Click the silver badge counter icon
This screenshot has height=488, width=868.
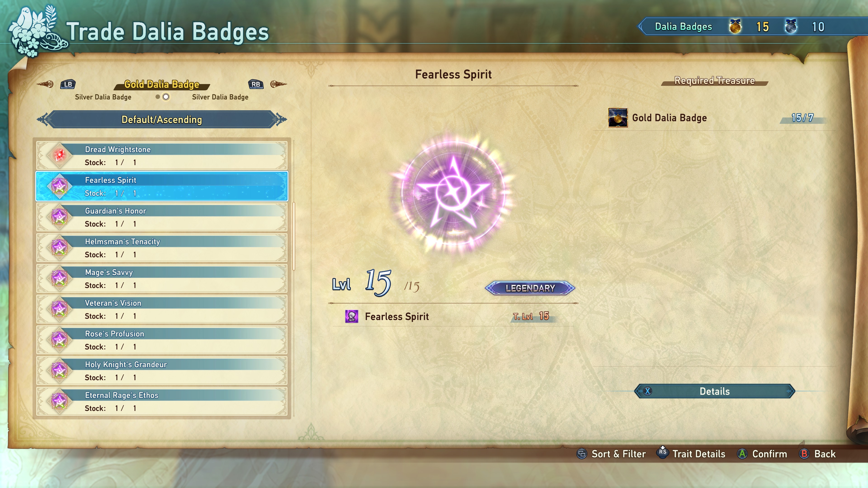(791, 27)
